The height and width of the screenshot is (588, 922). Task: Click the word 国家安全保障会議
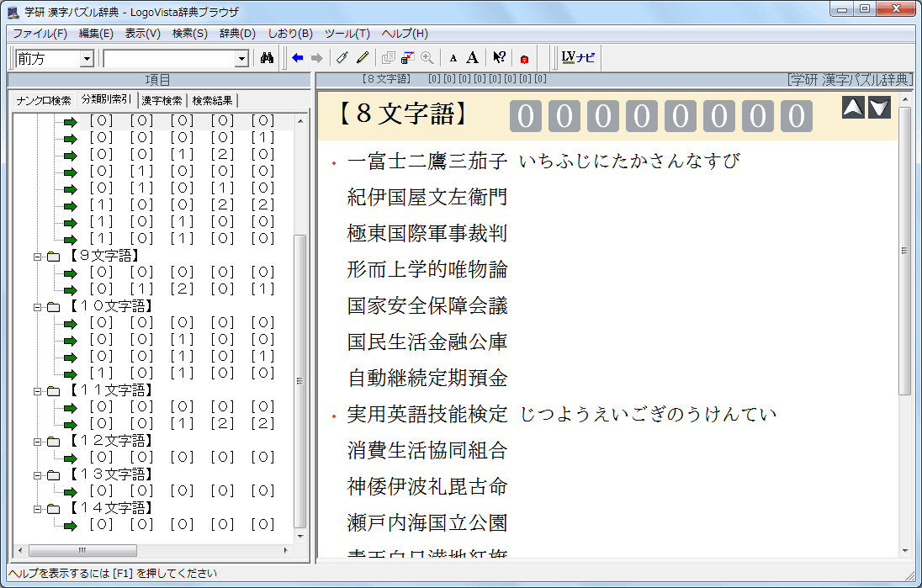tap(427, 305)
